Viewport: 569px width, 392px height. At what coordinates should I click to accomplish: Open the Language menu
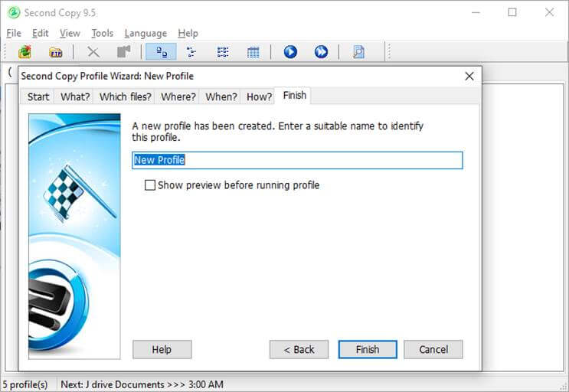click(x=146, y=34)
